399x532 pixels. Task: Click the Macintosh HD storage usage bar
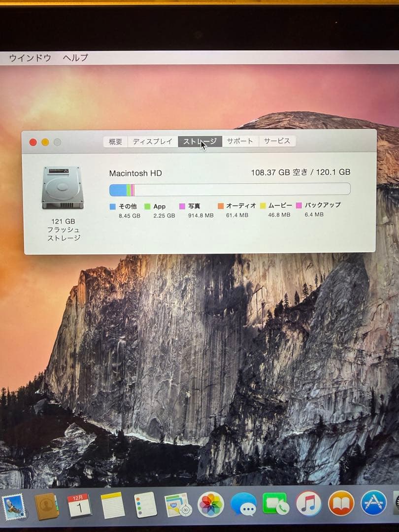[229, 188]
